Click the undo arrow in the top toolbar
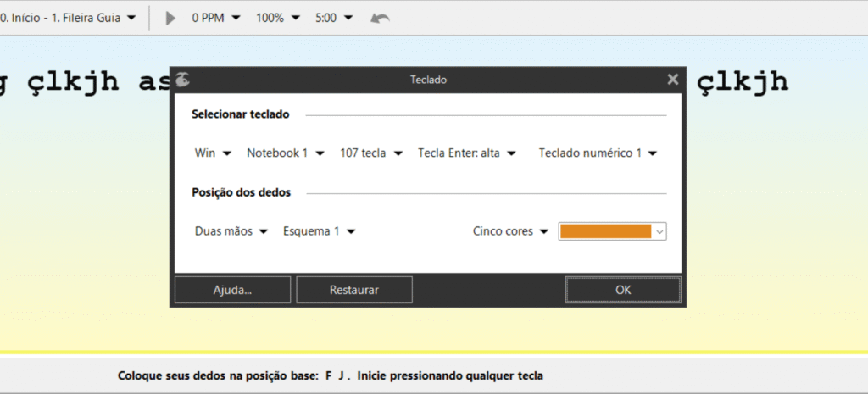 point(380,18)
